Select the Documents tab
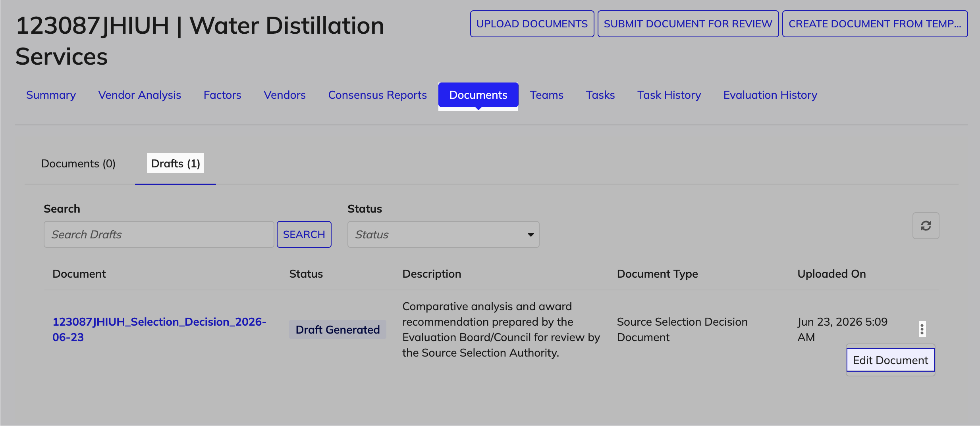Image resolution: width=980 pixels, height=426 pixels. pos(478,95)
